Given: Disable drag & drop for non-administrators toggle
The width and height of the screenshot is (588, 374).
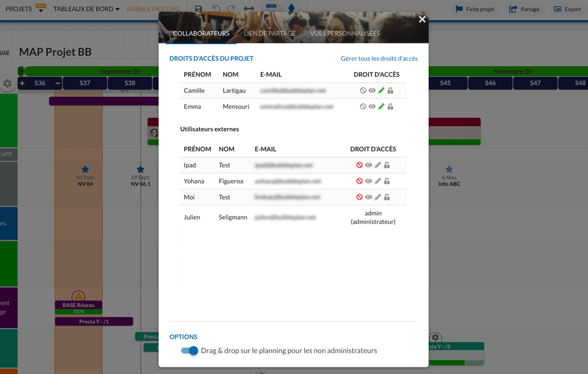Looking at the screenshot, I should [x=189, y=350].
